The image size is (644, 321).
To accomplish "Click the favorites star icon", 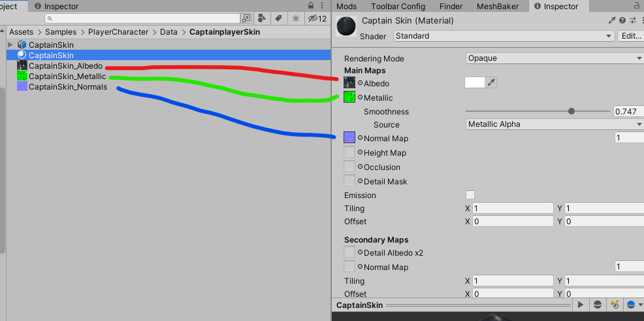I will (x=295, y=18).
